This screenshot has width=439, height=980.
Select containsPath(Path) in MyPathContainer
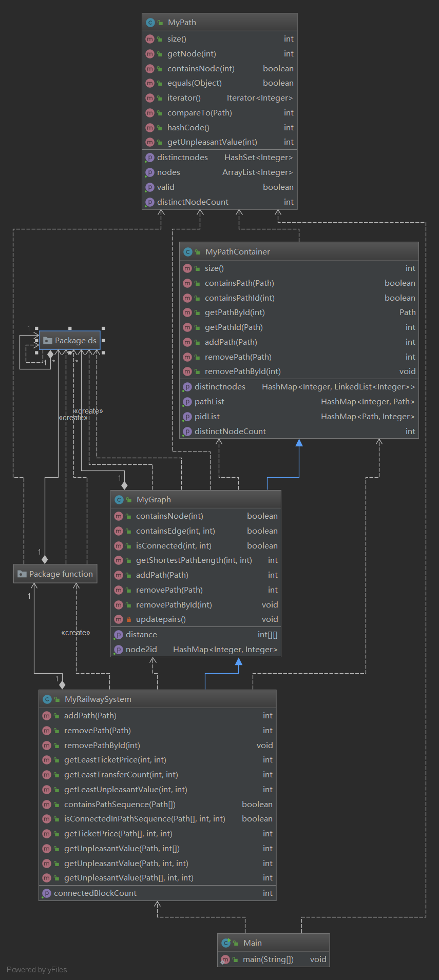point(299,283)
